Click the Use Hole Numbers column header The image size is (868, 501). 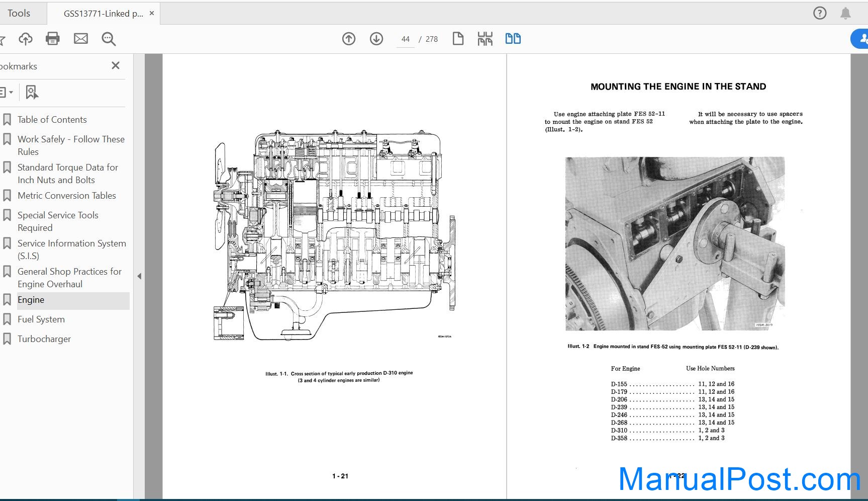[x=710, y=368]
